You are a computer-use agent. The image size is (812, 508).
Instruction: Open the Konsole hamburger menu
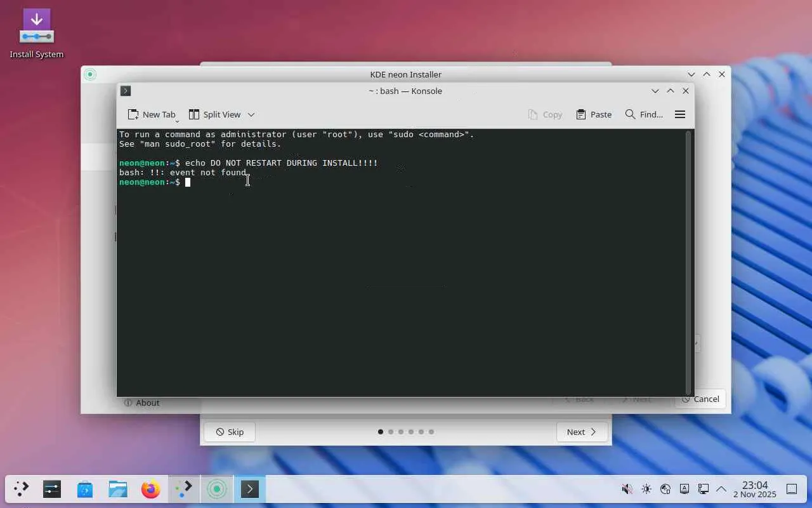coord(680,114)
